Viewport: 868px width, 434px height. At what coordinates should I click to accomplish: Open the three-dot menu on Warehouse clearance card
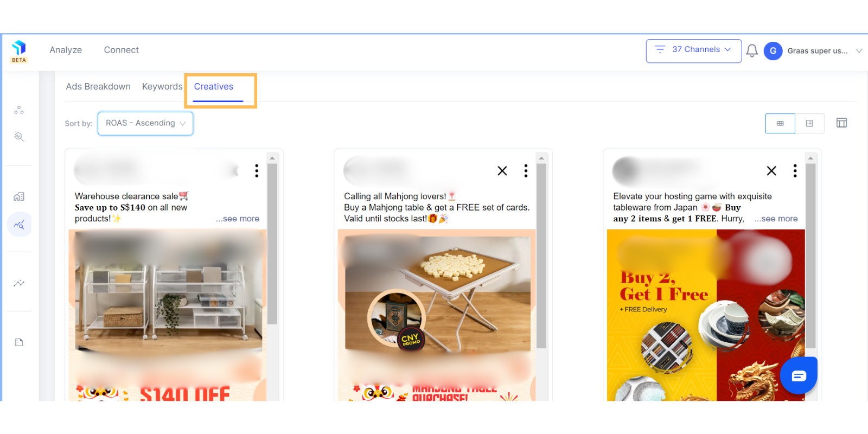[x=257, y=171]
